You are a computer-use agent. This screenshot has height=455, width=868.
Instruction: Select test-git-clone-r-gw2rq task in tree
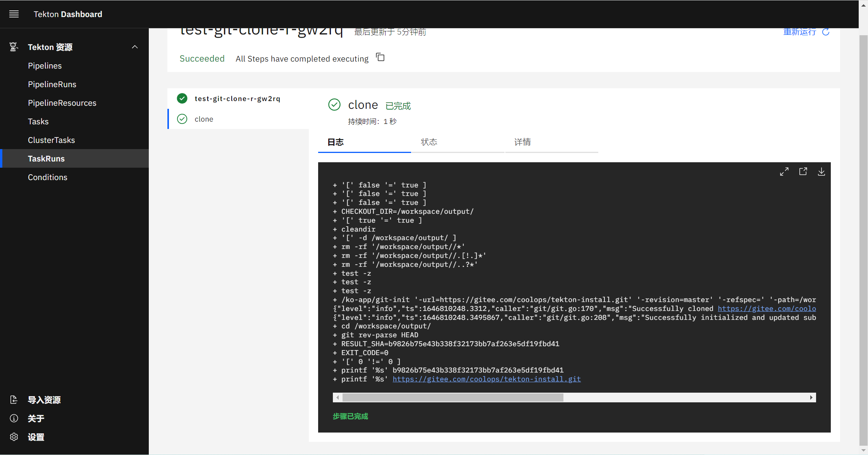tap(237, 99)
